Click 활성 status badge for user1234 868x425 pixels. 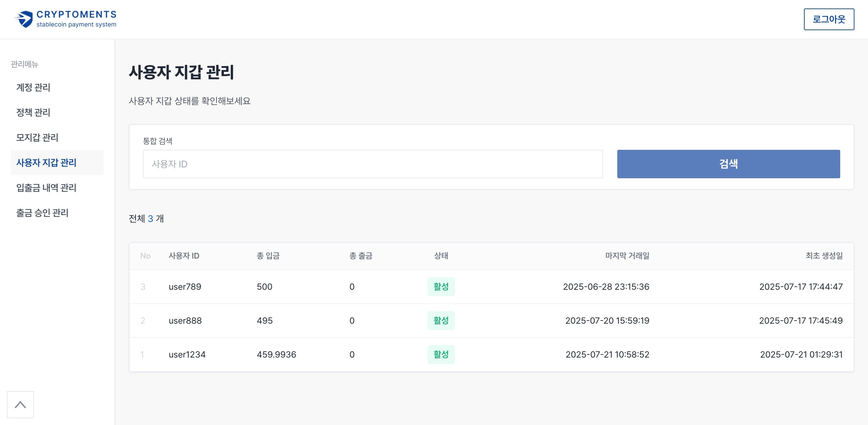pos(441,355)
